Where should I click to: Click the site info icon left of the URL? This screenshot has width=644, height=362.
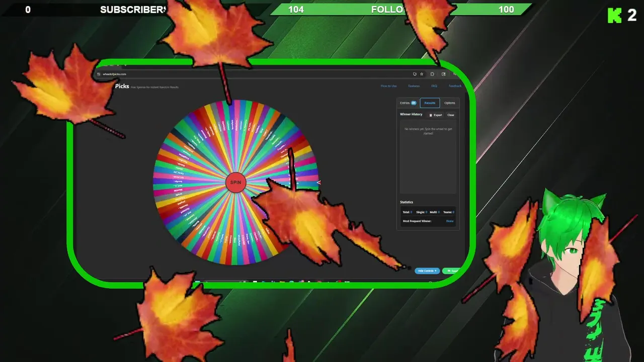pyautogui.click(x=99, y=74)
